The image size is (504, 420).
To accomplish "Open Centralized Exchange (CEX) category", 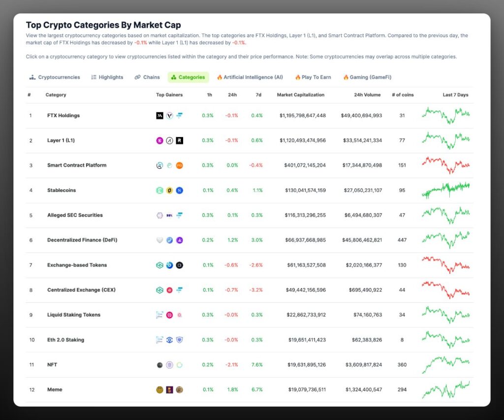I will click(81, 290).
